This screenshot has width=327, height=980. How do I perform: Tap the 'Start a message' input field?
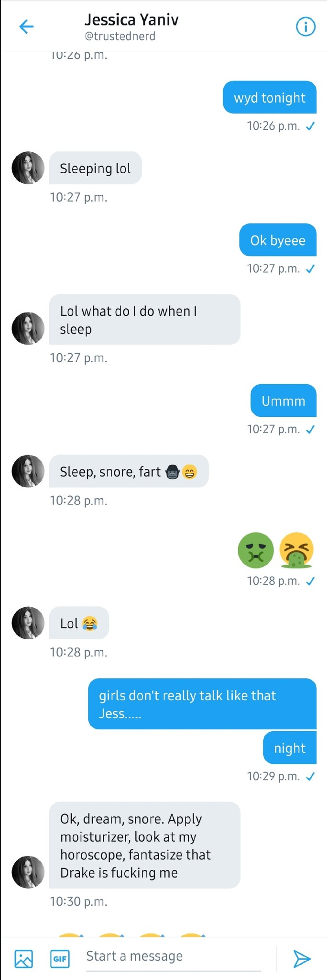174,957
